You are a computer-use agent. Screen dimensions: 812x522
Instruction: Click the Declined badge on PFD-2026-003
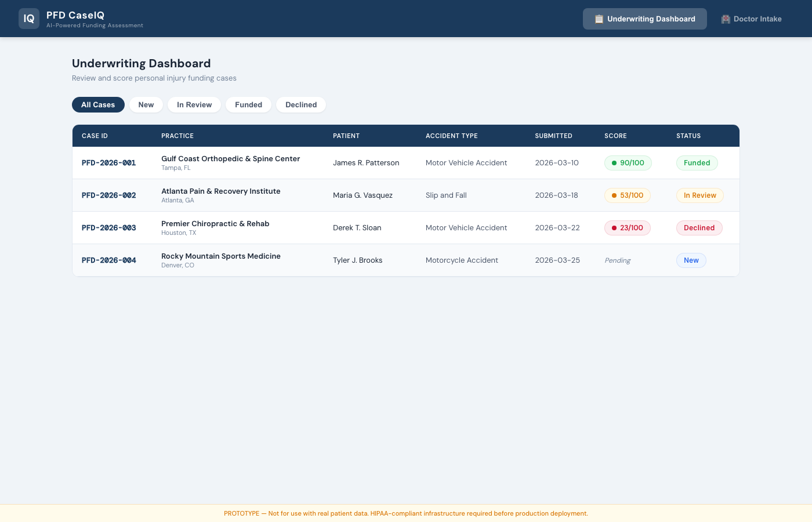[x=699, y=228]
